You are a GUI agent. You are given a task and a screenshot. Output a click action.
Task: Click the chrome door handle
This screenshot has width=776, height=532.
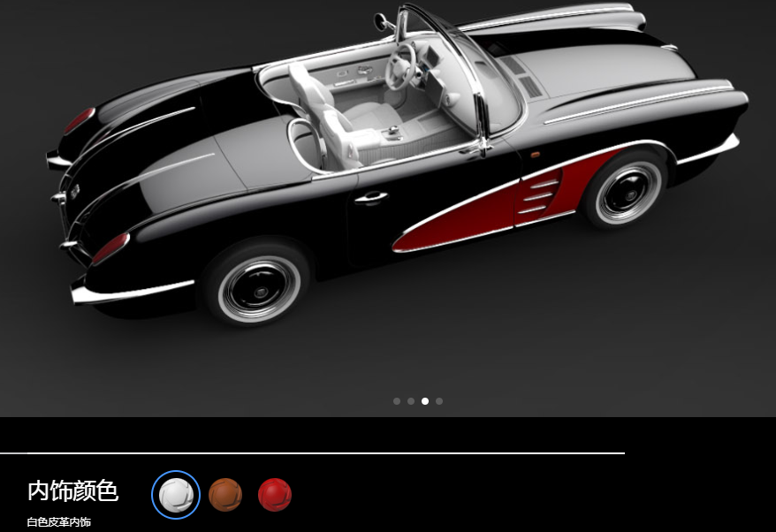coord(371,197)
